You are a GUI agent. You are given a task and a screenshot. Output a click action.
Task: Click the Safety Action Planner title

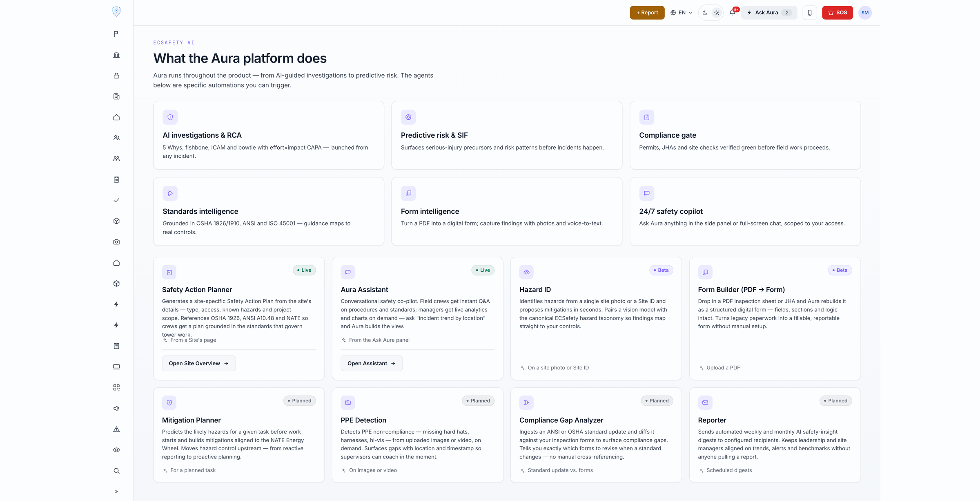197,290
